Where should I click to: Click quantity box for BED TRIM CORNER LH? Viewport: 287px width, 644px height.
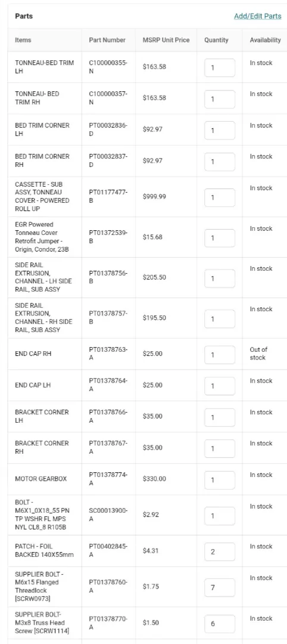pos(220,130)
